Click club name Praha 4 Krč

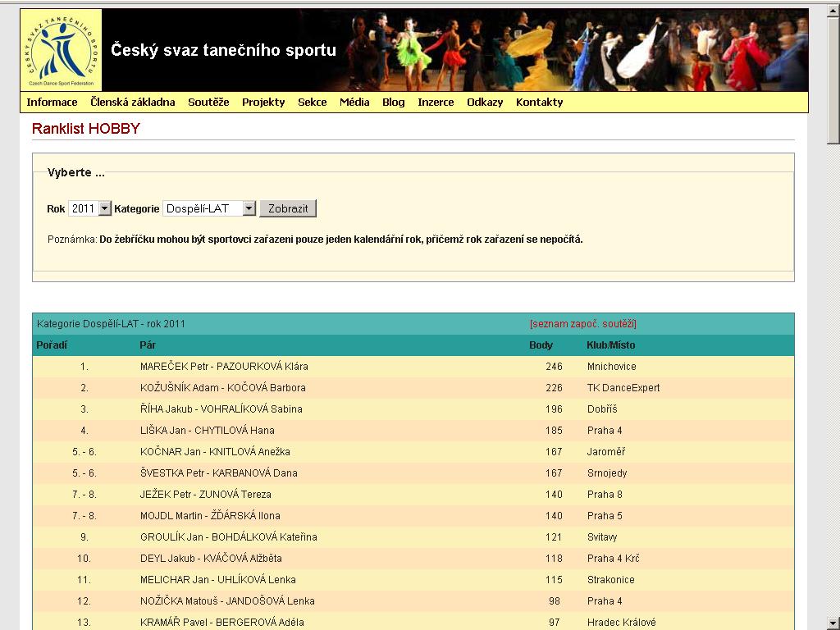click(614, 558)
